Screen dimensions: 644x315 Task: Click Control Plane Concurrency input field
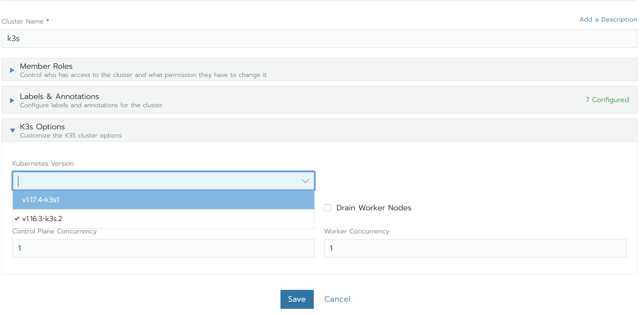[163, 248]
